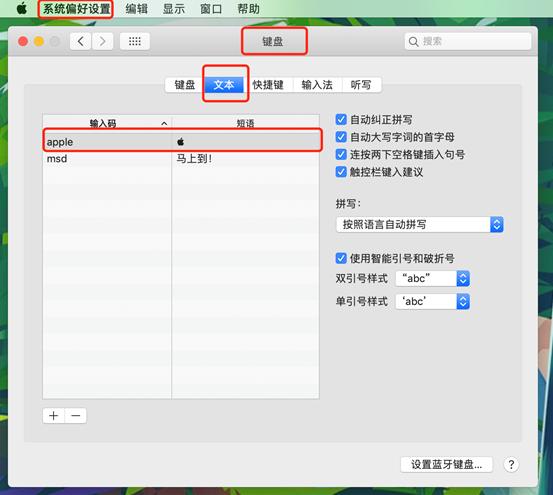553x495 pixels.
Task: Click the 搜索 search field
Action: [468, 42]
